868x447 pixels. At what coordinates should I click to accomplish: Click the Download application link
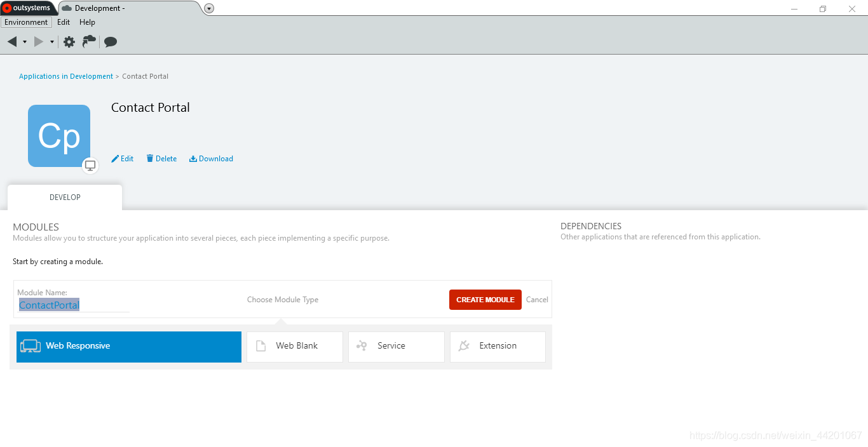coord(211,159)
